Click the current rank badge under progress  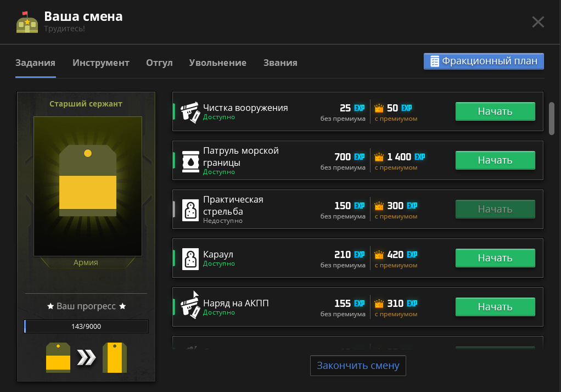click(x=58, y=357)
